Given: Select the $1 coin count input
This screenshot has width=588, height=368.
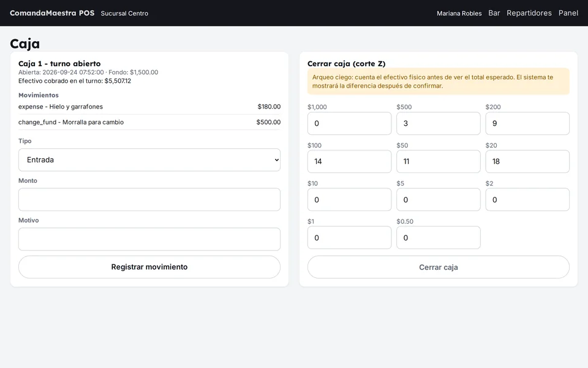Looking at the screenshot, I should click(349, 237).
